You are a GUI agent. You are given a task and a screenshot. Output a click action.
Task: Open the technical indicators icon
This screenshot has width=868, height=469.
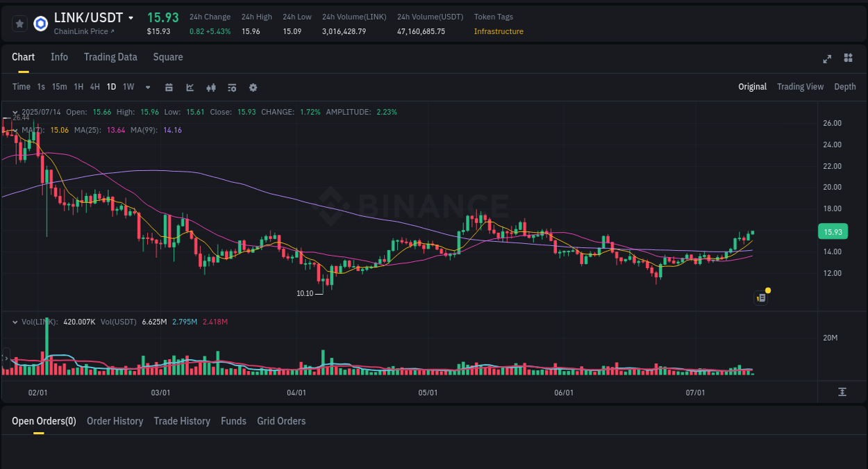pyautogui.click(x=232, y=88)
